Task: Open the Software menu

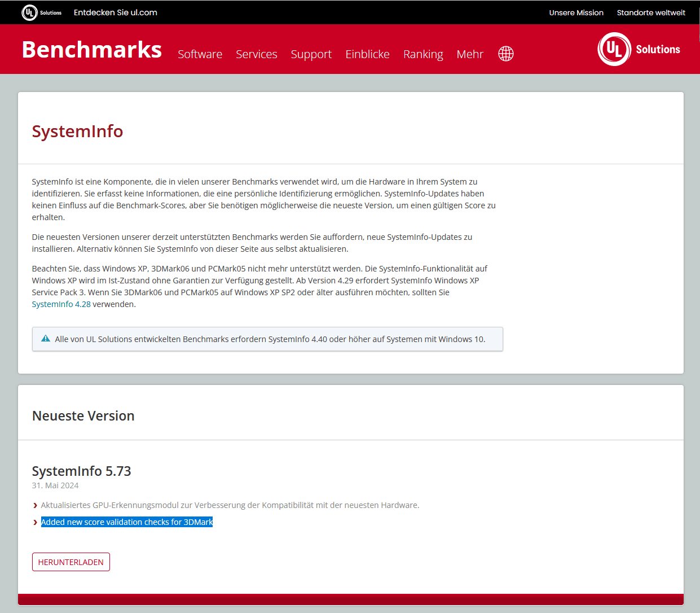Action: point(200,54)
